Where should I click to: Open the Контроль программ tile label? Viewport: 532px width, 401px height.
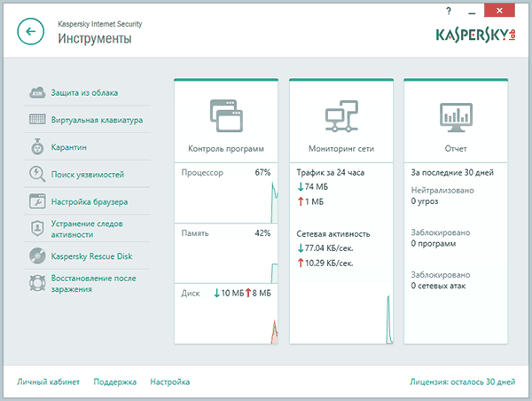226,149
